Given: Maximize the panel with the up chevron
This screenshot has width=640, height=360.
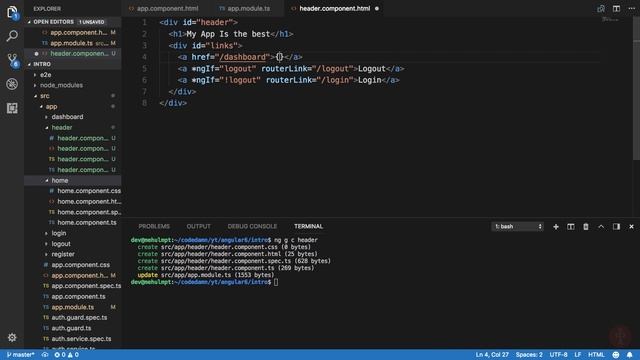Looking at the screenshot, I should pos(601,227).
